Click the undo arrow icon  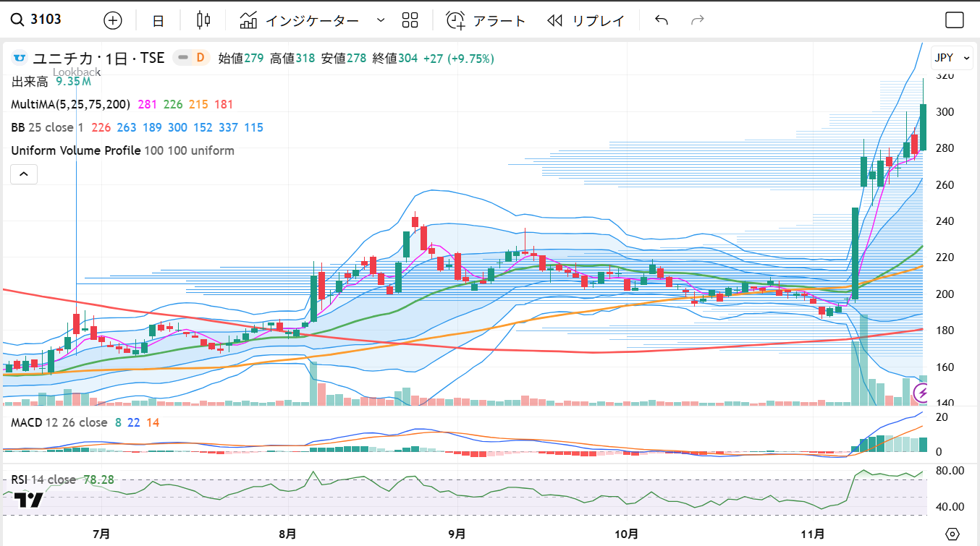pyautogui.click(x=661, y=20)
